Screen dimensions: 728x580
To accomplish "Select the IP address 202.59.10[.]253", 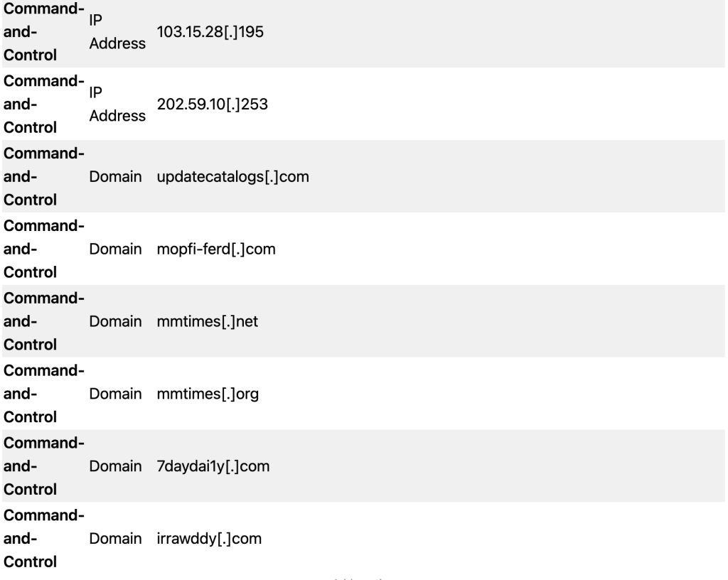I will coord(212,104).
